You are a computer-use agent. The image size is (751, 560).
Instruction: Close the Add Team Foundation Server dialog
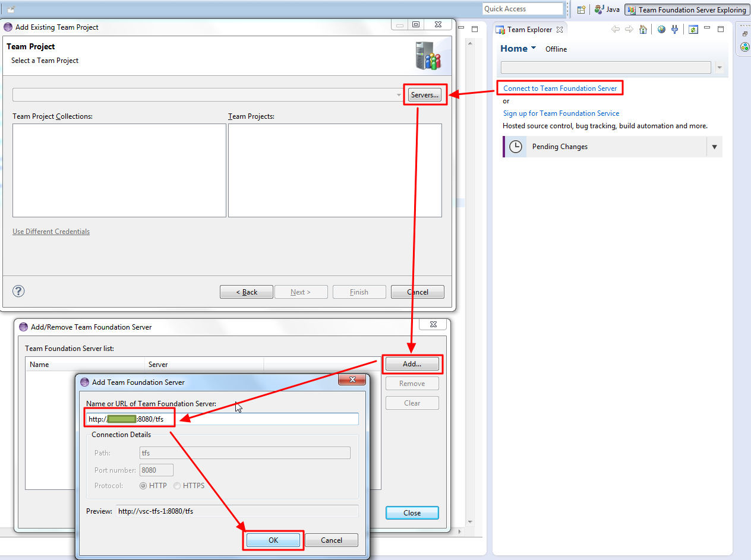pos(352,380)
